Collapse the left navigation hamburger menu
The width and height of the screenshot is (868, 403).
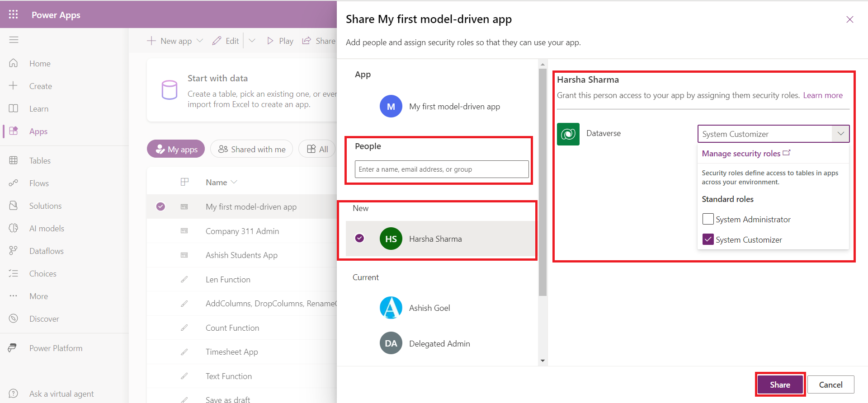pos(14,40)
